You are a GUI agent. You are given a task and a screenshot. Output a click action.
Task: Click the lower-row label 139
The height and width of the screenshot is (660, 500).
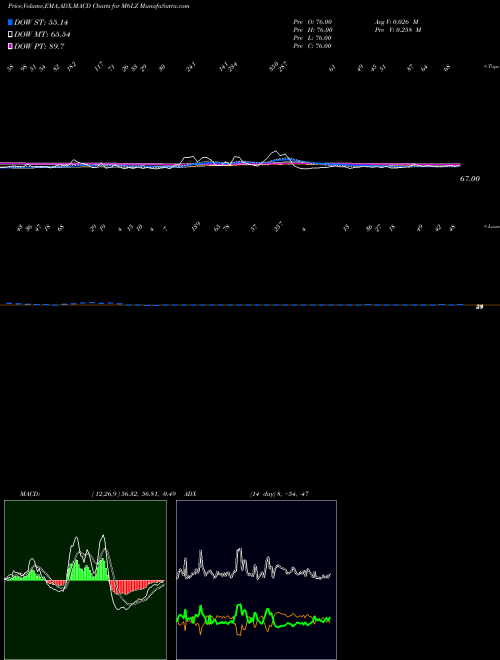[x=196, y=226]
